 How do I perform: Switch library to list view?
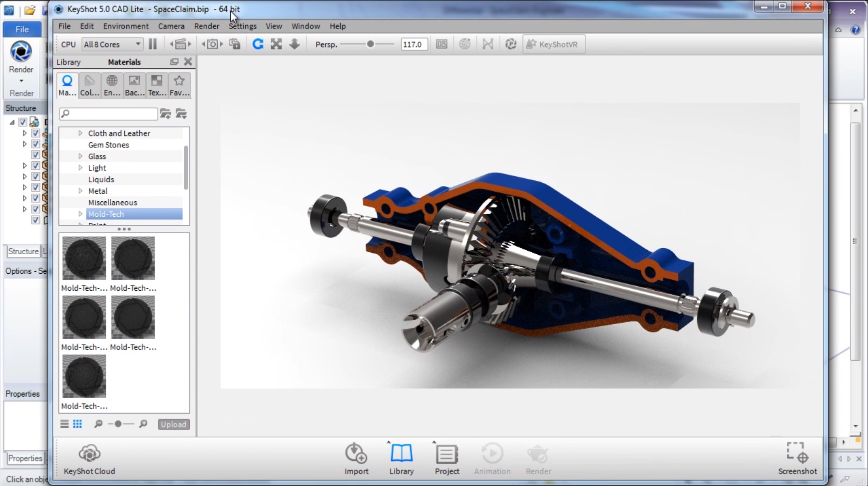tap(64, 424)
